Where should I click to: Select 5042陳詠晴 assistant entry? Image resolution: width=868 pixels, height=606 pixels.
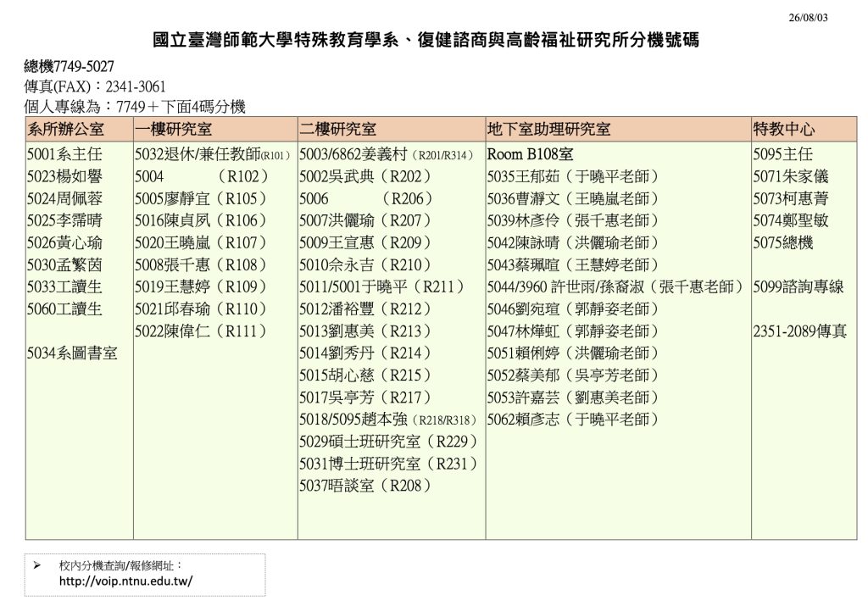574,243
